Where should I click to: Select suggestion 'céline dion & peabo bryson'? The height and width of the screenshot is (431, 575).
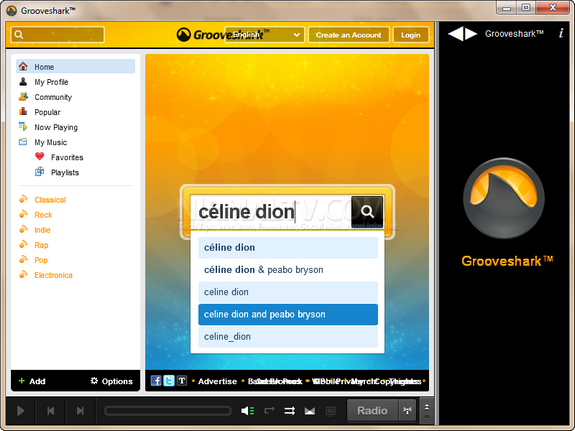(x=288, y=270)
